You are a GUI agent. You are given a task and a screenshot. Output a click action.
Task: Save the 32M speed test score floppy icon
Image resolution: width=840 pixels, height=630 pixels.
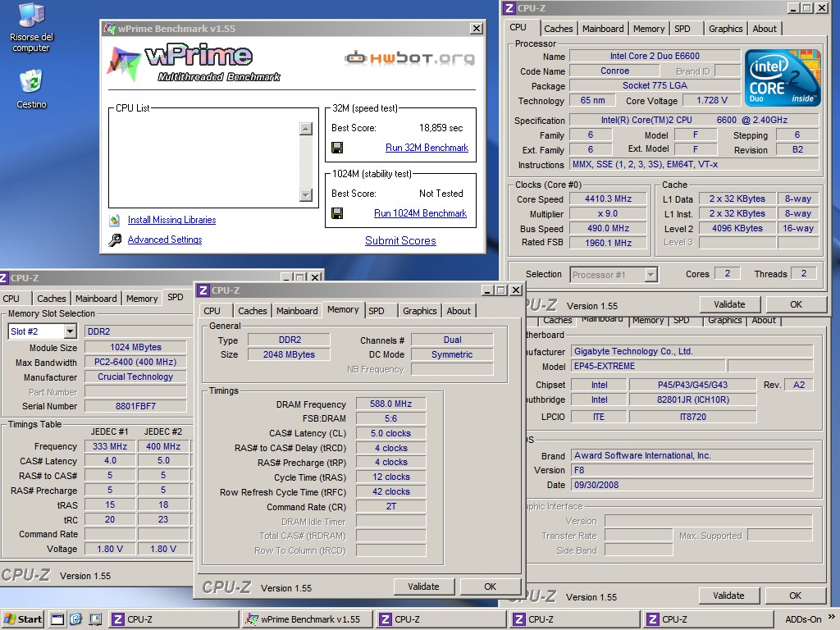(x=337, y=148)
